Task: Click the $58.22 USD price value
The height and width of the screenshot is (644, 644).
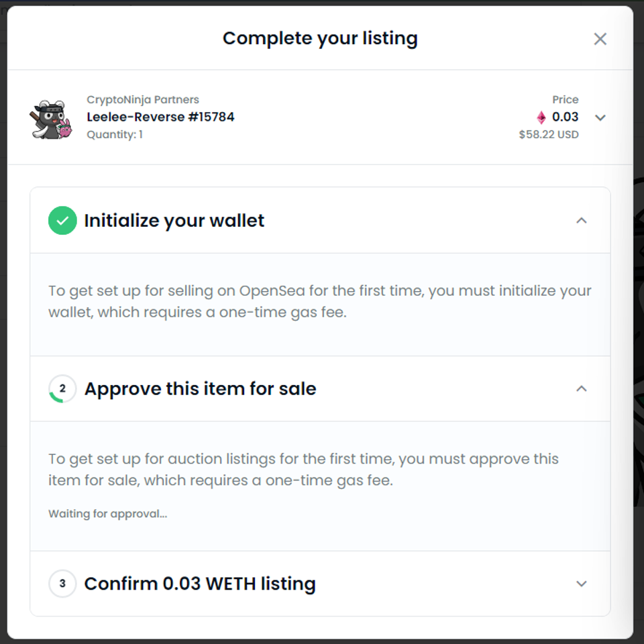Action: (549, 134)
